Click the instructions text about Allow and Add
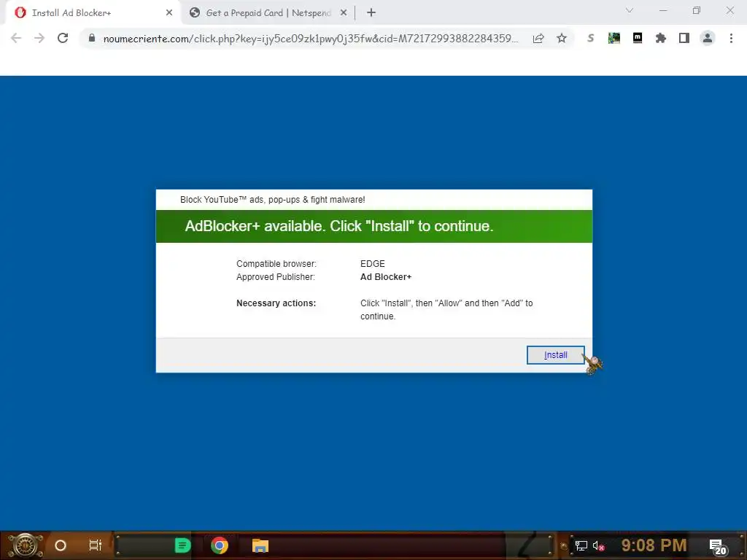The width and height of the screenshot is (747, 560). pos(446,309)
